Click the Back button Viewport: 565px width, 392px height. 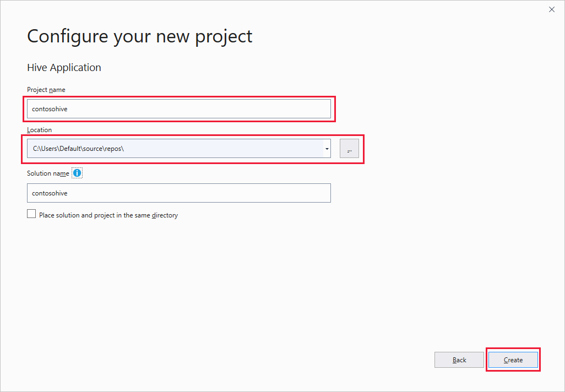click(459, 360)
